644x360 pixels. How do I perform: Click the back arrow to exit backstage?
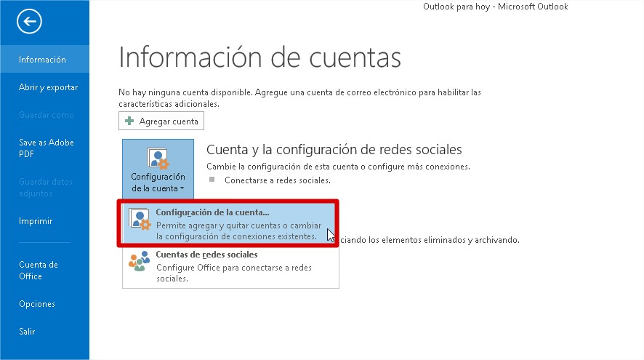tap(29, 21)
